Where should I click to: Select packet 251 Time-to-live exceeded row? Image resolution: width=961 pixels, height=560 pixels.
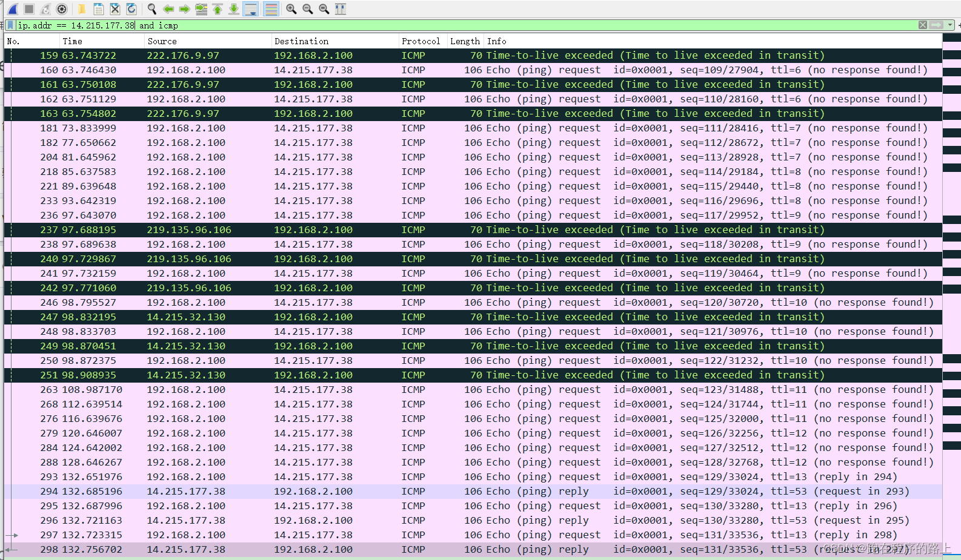[473, 375]
